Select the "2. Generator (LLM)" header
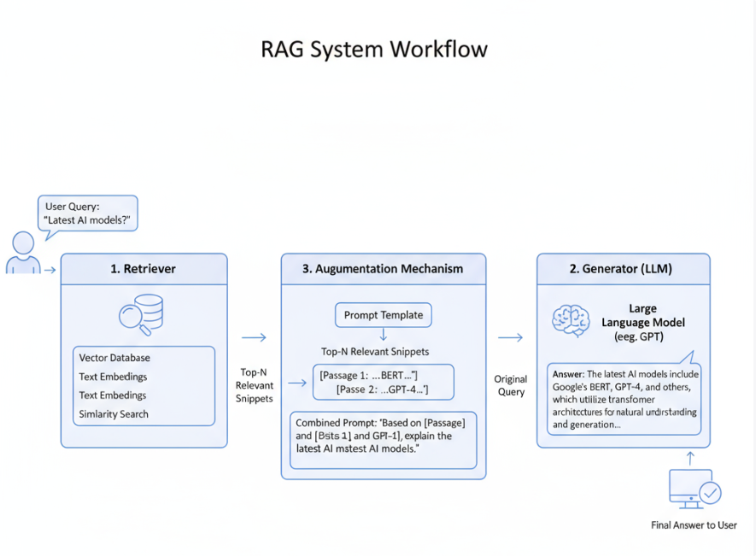The width and height of the screenshot is (756, 556). [623, 269]
